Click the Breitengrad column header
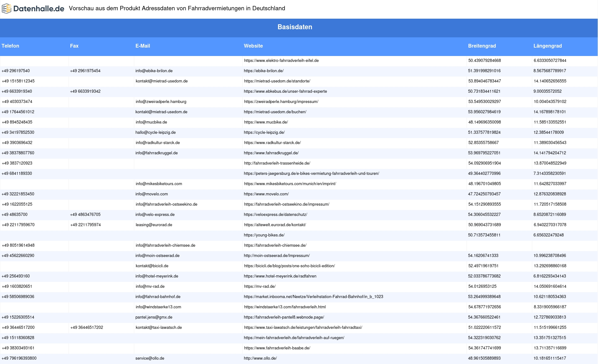This screenshot has height=364, width=598. [x=482, y=46]
